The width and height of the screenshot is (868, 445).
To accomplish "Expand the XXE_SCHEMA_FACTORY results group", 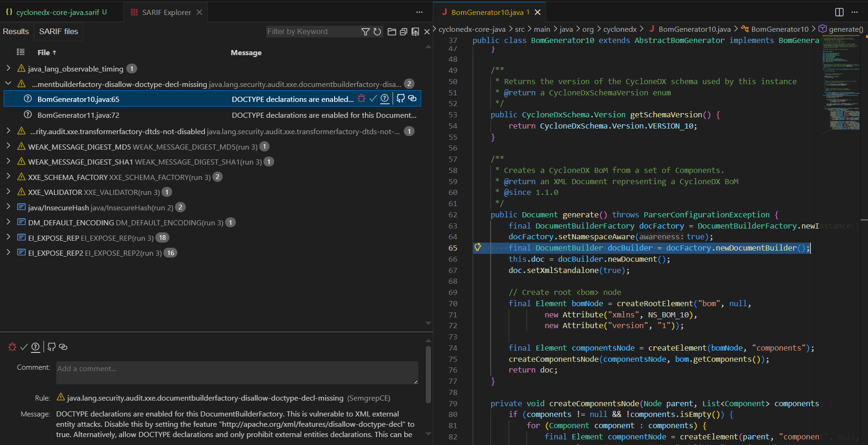I will click(x=8, y=177).
